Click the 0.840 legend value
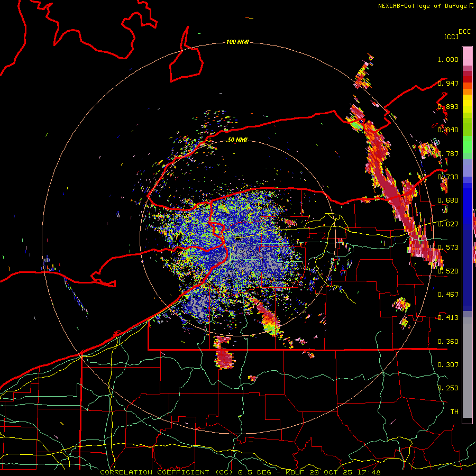The height and width of the screenshot is (476, 476). coord(448,130)
